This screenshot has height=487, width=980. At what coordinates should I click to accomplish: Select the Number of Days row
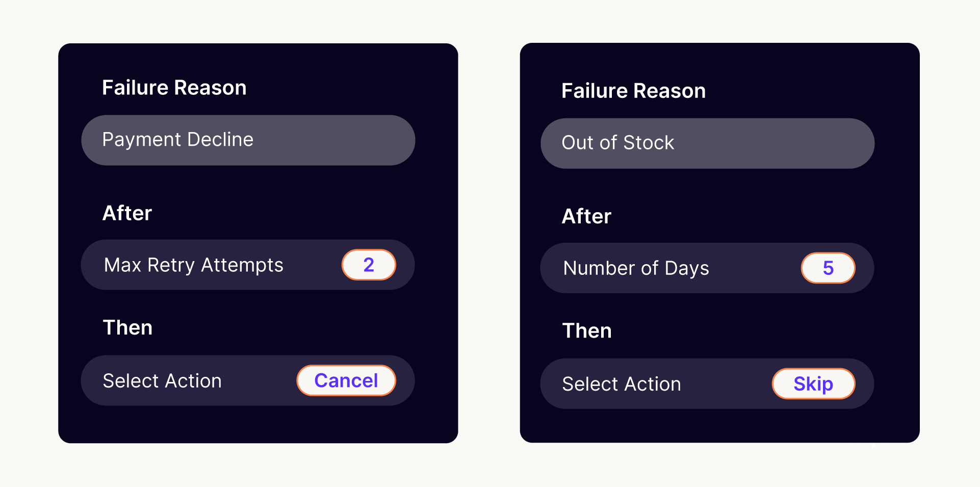(x=707, y=268)
